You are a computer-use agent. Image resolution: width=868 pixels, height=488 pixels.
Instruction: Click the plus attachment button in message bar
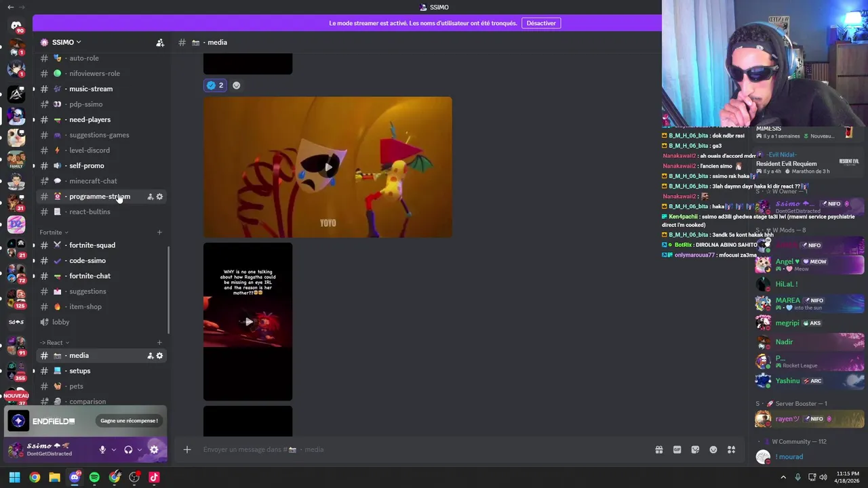(187, 449)
